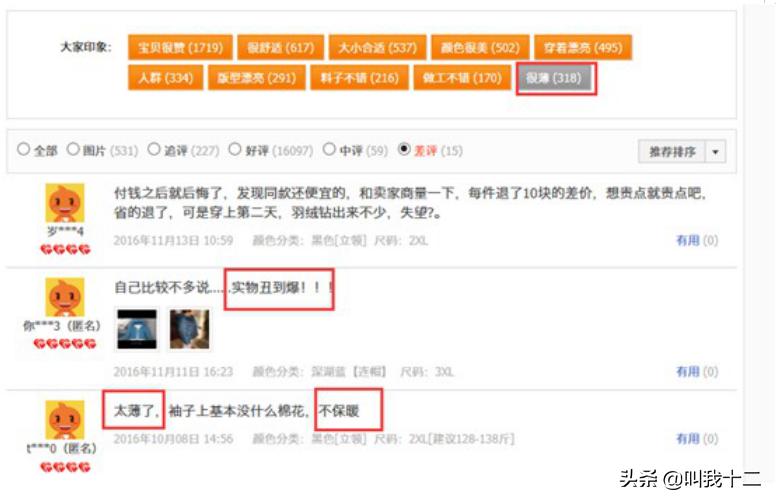Select the 好评 (16097) radio option

(x=235, y=149)
